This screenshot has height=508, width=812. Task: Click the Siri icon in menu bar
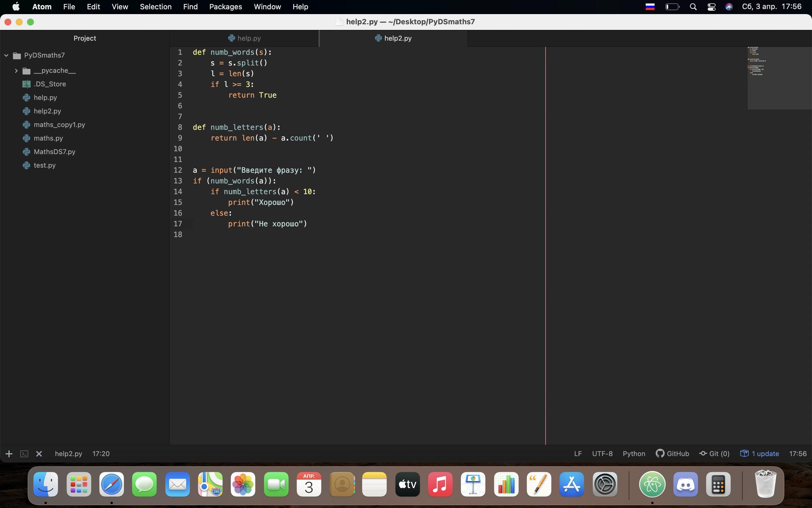(729, 7)
